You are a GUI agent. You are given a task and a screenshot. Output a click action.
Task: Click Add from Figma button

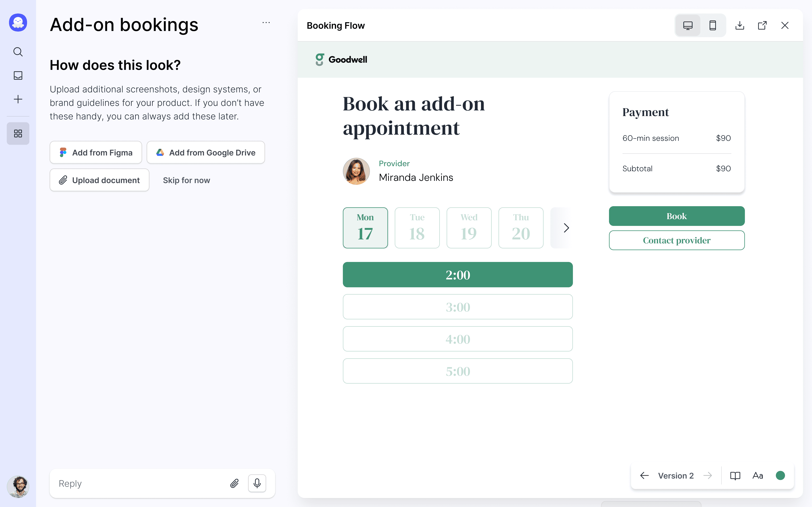[96, 152]
